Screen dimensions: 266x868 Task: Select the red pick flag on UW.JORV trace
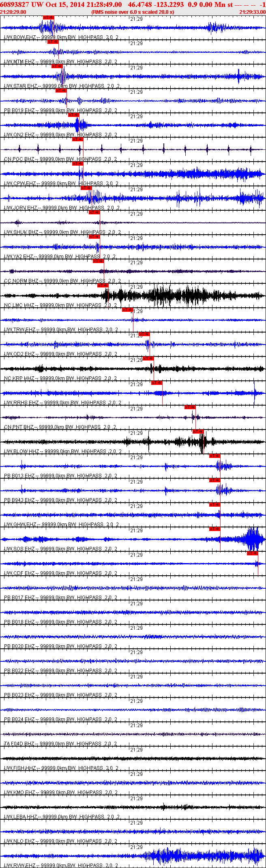(x=86, y=188)
